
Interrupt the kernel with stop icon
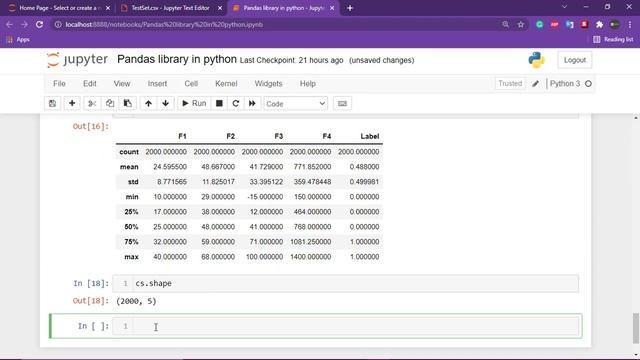[219, 104]
